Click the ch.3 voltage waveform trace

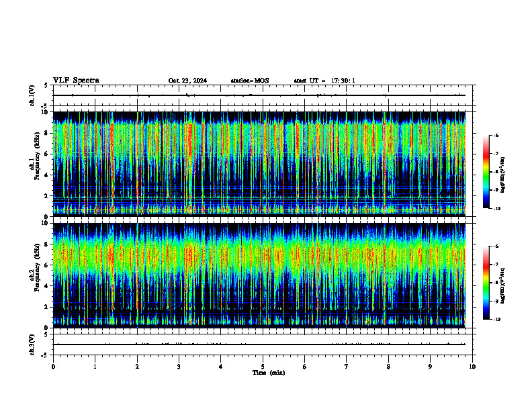coord(259,345)
